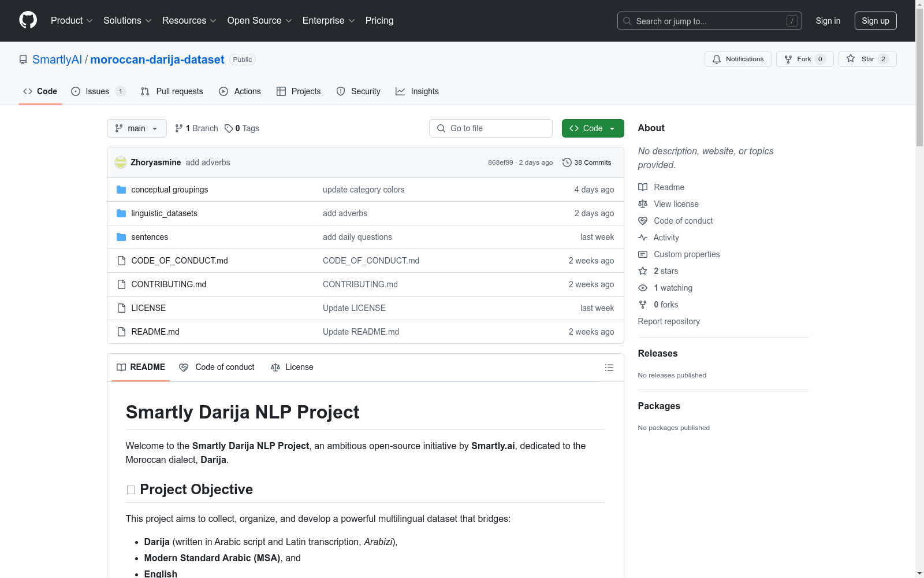Viewport: 924px width, 578px height.
Task: Open the CODE_OF_CONDUCT.md file
Action: tap(180, 261)
